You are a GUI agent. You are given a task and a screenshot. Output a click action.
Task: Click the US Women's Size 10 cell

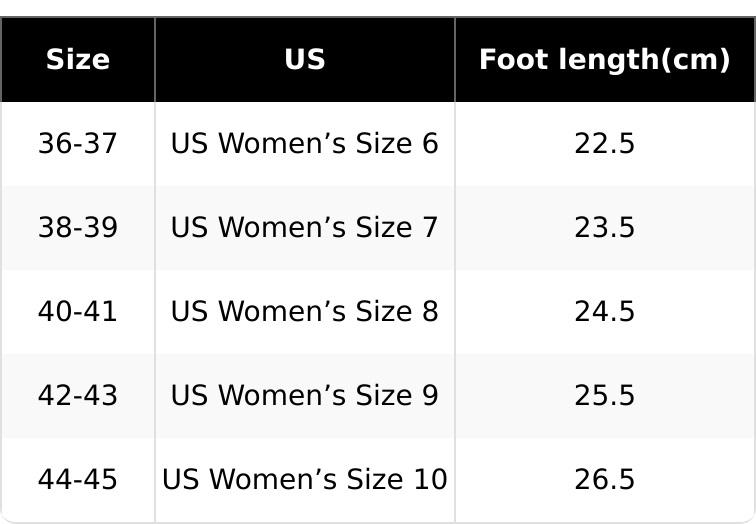tap(305, 480)
